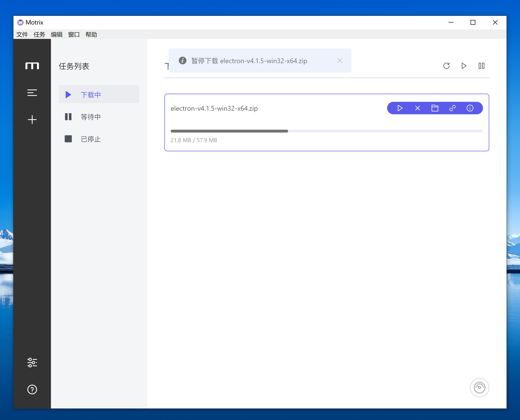
Task: Maximize the Motrix window
Action: click(x=473, y=22)
